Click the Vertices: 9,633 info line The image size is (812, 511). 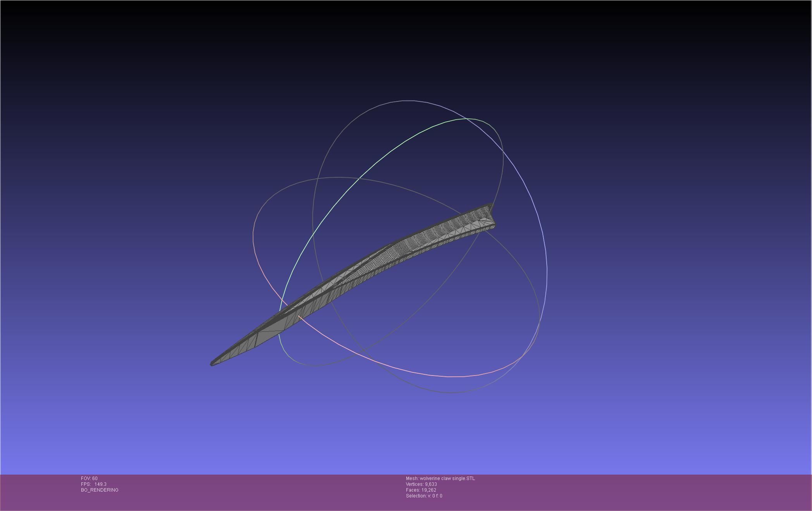(x=421, y=484)
